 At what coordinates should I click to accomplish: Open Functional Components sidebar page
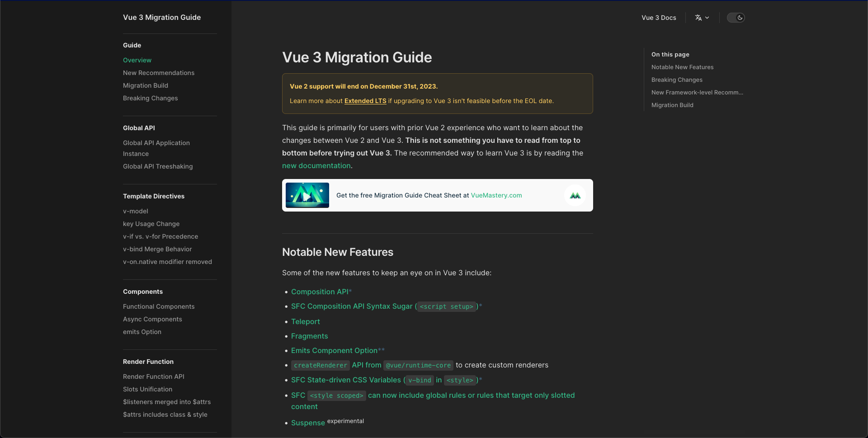(x=159, y=306)
